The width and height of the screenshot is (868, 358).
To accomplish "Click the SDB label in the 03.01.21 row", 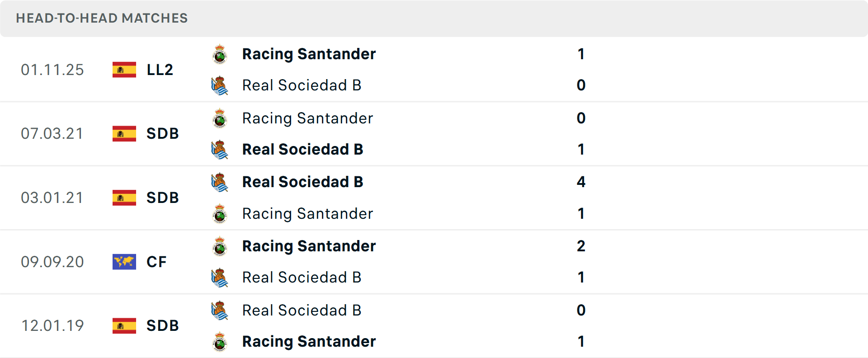I will point(162,198).
